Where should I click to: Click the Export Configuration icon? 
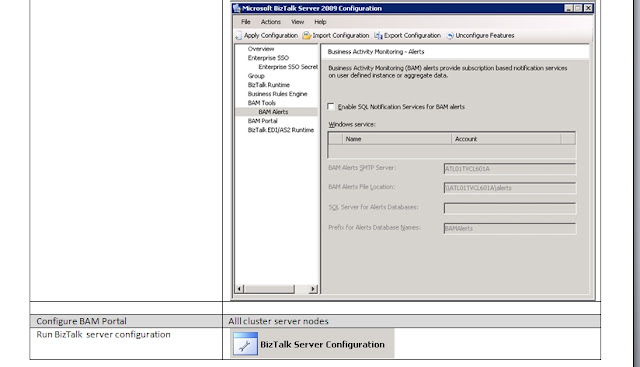378,36
